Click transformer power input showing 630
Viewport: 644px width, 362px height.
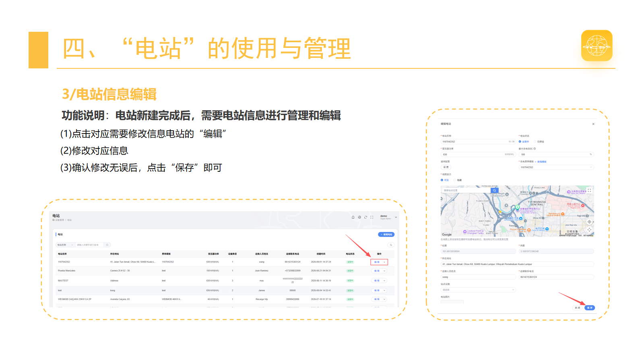[x=478, y=154]
